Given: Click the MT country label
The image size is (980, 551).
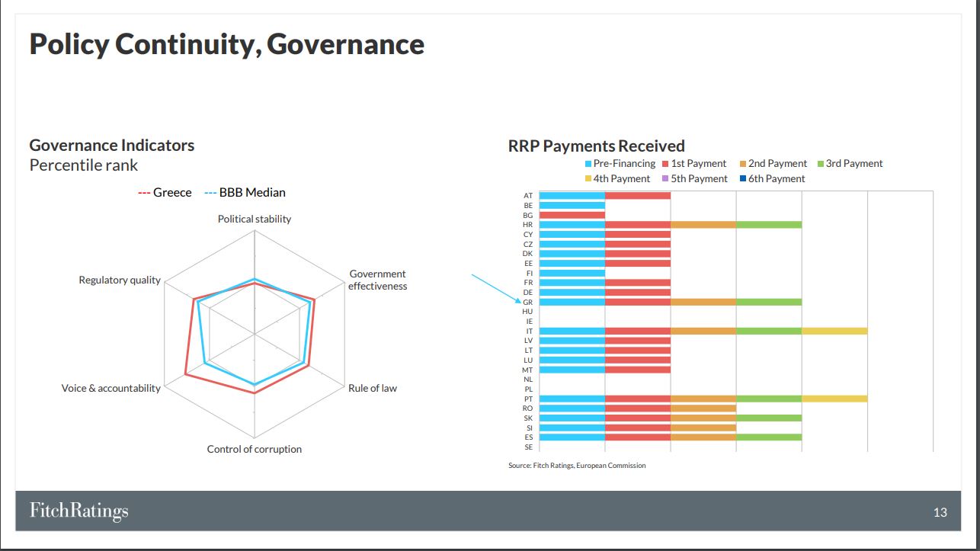Looking at the screenshot, I should click(528, 370).
